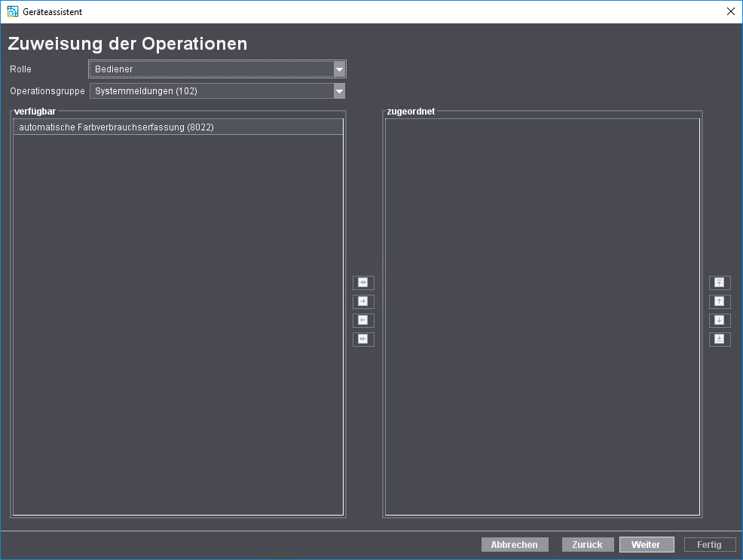Go back with the Zurück button
The image size is (743, 560).
(x=588, y=544)
